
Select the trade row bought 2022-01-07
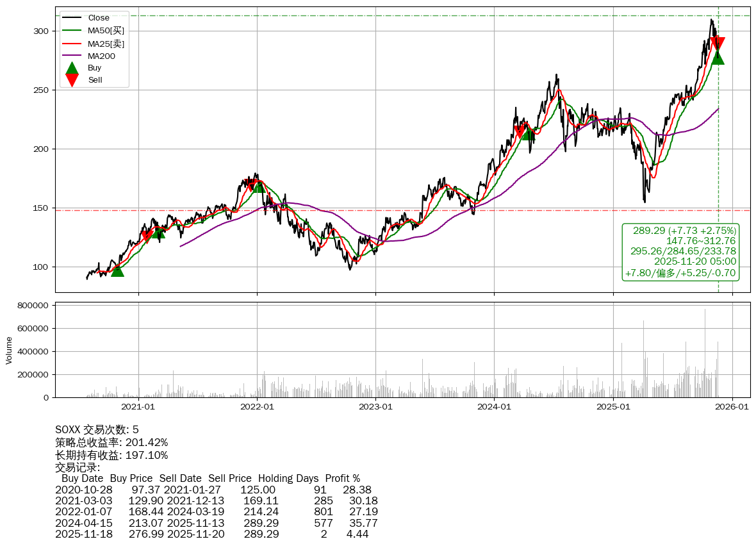(x=216, y=511)
